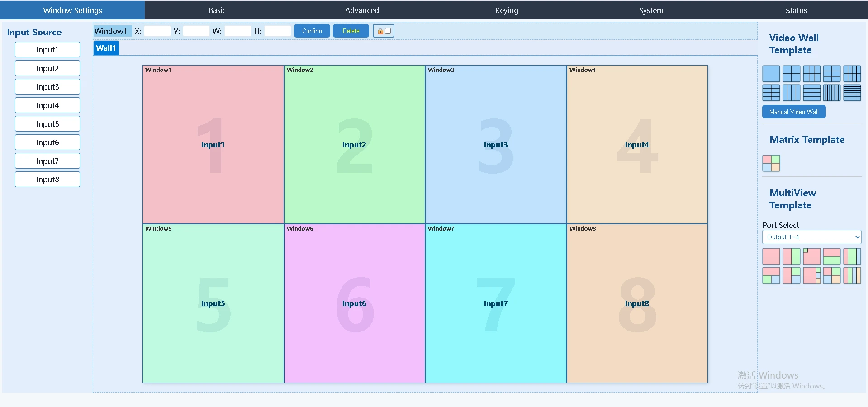868x407 pixels.
Task: Select the Wall1 tab
Action: coord(106,48)
